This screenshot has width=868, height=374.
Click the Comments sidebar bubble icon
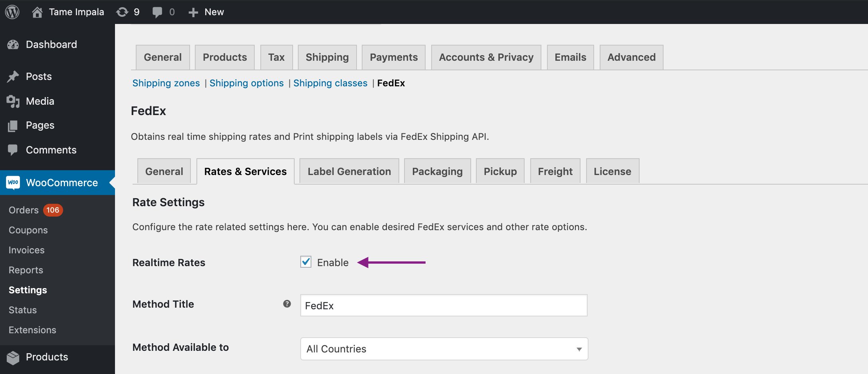tap(13, 150)
